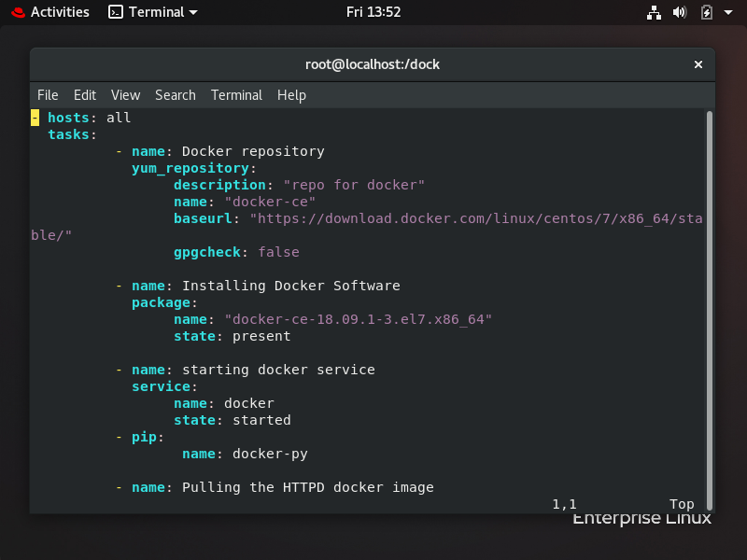Click the value 'false'
The width and height of the screenshot is (747, 560).
click(x=278, y=252)
